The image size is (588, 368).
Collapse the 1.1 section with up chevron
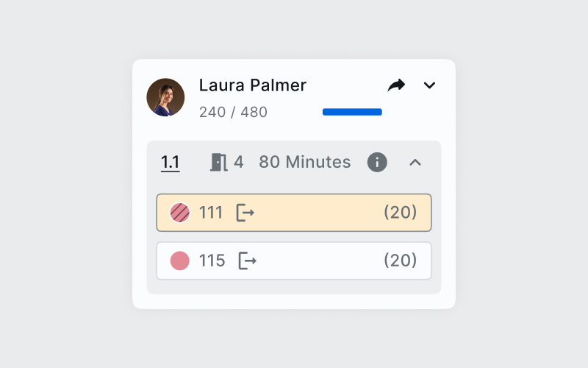pos(415,162)
